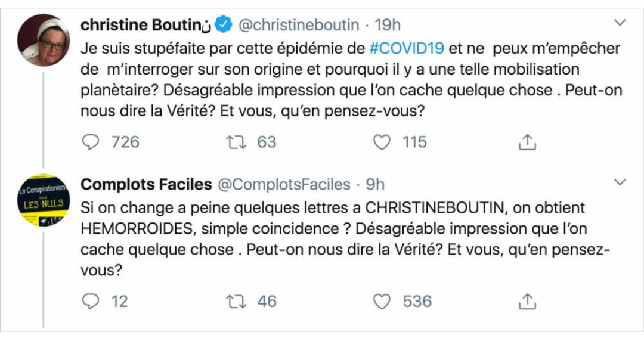Reply to Complots Faciles' tweet
This screenshot has height=338, width=644.
[x=91, y=302]
